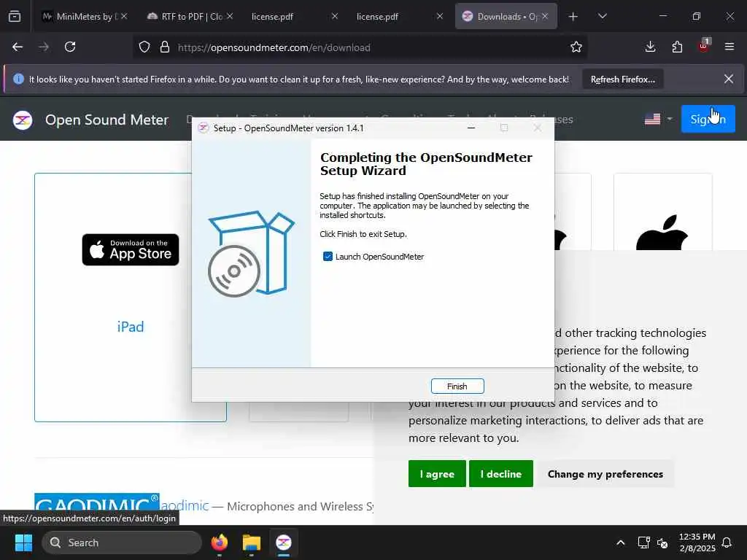This screenshot has height=560, width=747.
Task: Click the Apple logo download card
Action: pos(662,233)
